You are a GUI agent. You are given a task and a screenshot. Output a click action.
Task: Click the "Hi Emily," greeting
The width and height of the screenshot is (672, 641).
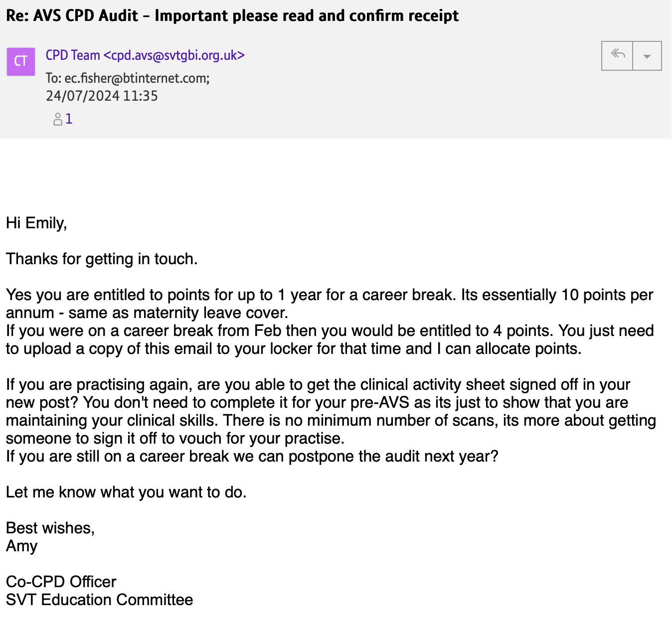(x=36, y=223)
